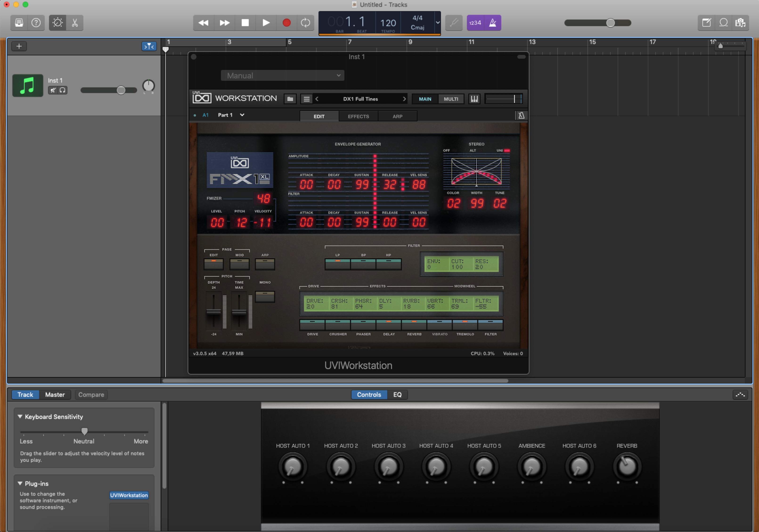Screen dimensions: 759x532
Task: Select the Inst 1 track instrument icon
Action: point(28,85)
